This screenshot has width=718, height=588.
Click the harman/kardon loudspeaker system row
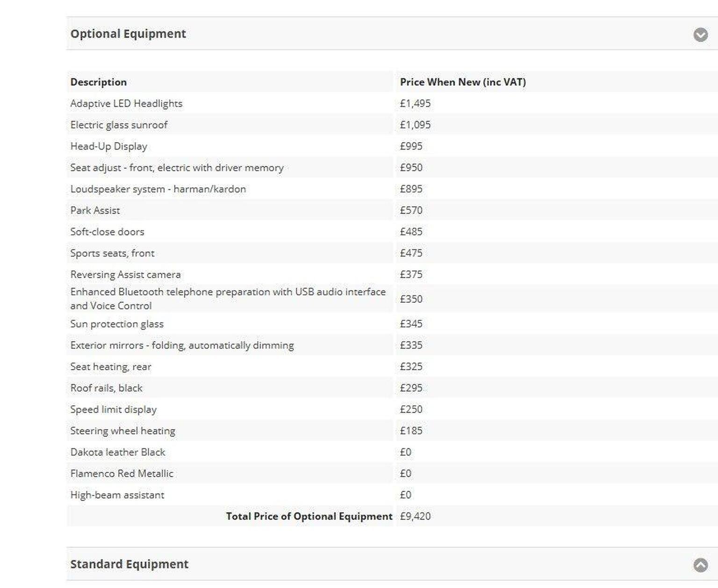[158, 189]
